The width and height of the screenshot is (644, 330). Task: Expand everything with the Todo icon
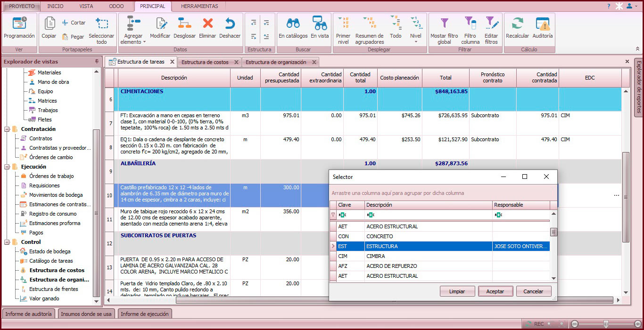pos(396,24)
